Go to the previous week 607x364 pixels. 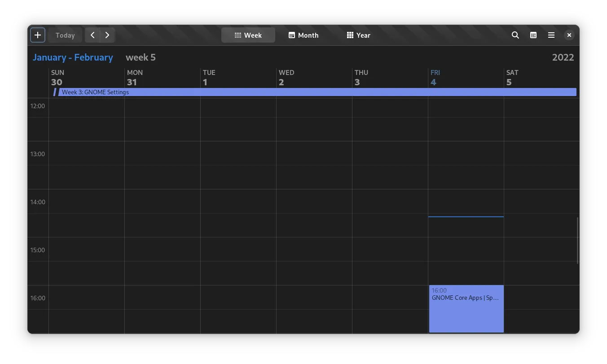pos(92,35)
